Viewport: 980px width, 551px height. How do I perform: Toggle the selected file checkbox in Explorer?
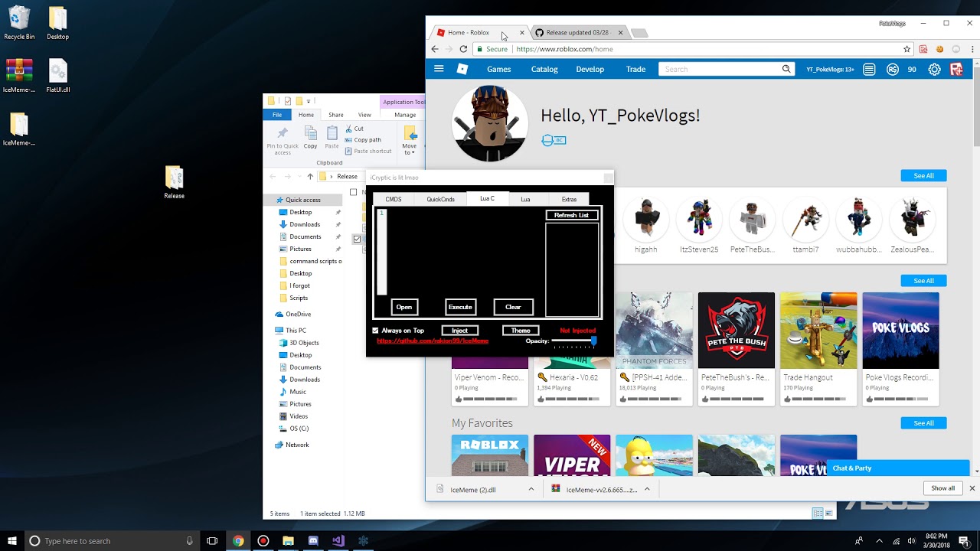[357, 239]
